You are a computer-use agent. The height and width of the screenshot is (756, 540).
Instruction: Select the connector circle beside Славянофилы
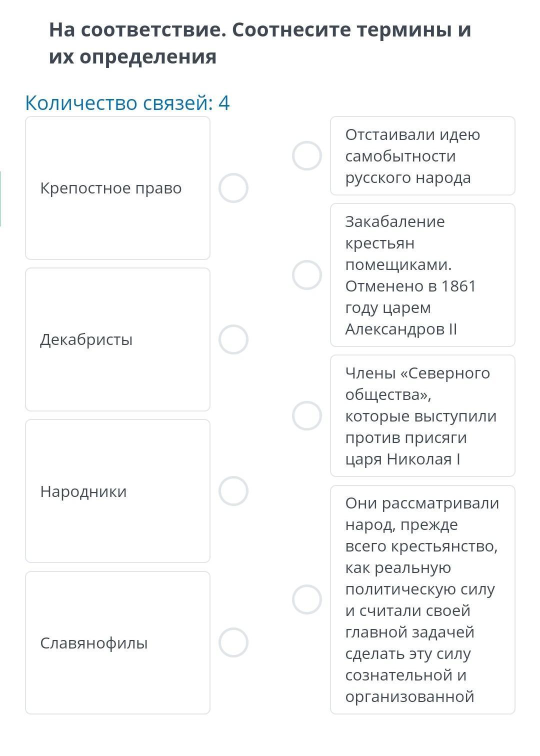233,642
